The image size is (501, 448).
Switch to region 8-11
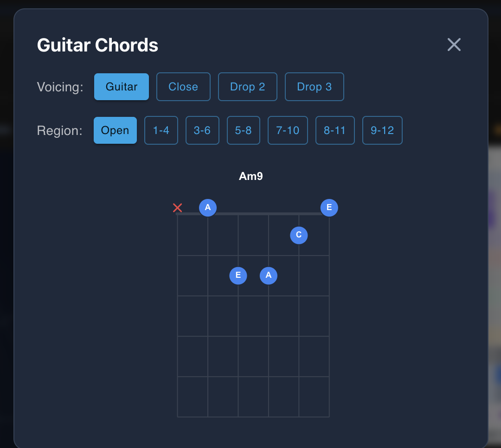pos(335,130)
